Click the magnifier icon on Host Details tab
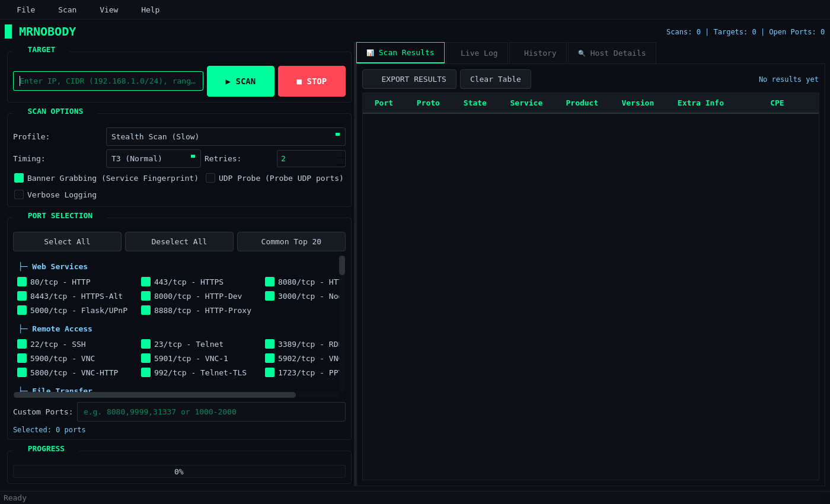 [x=582, y=53]
